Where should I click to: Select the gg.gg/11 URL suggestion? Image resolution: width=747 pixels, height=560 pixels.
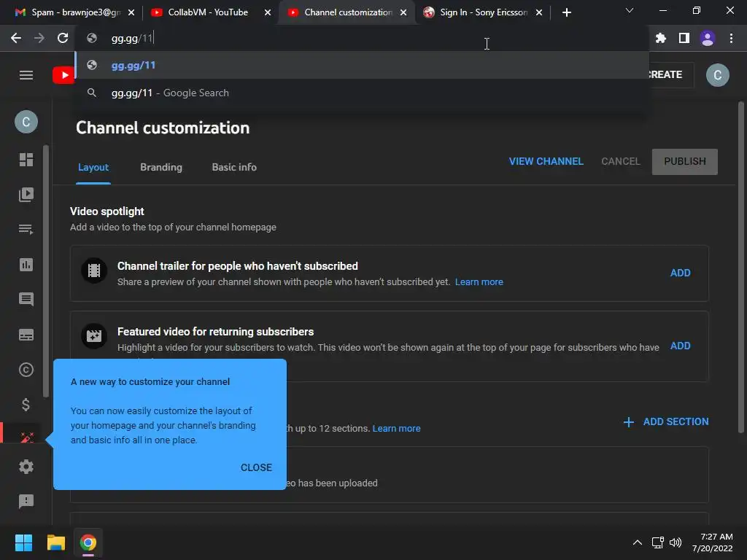[x=362, y=65]
